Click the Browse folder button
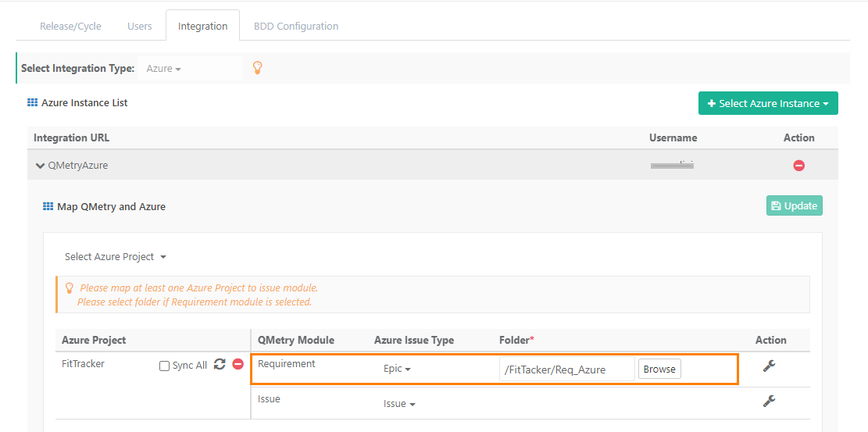This screenshot has height=432, width=868. point(659,369)
